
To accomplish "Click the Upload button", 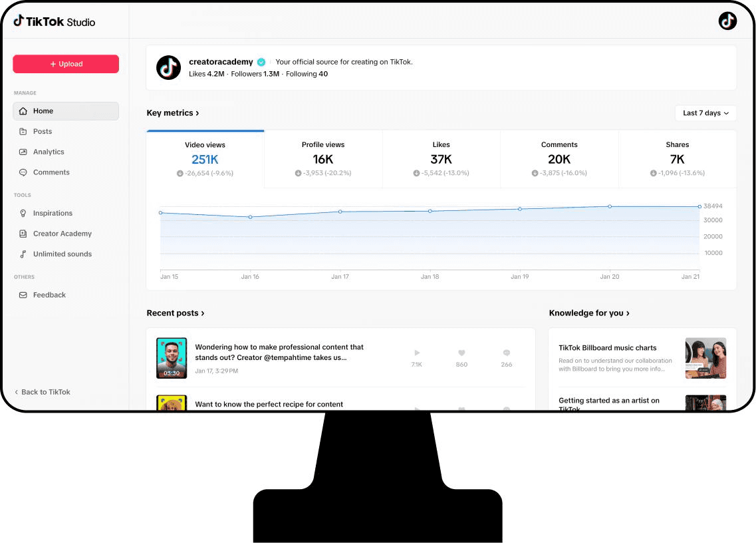I will [66, 64].
